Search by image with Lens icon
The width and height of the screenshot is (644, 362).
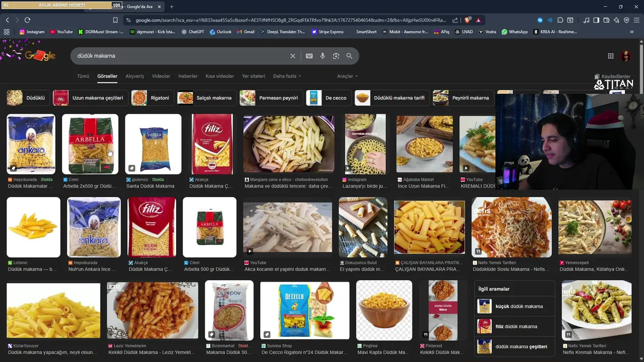[x=336, y=56]
